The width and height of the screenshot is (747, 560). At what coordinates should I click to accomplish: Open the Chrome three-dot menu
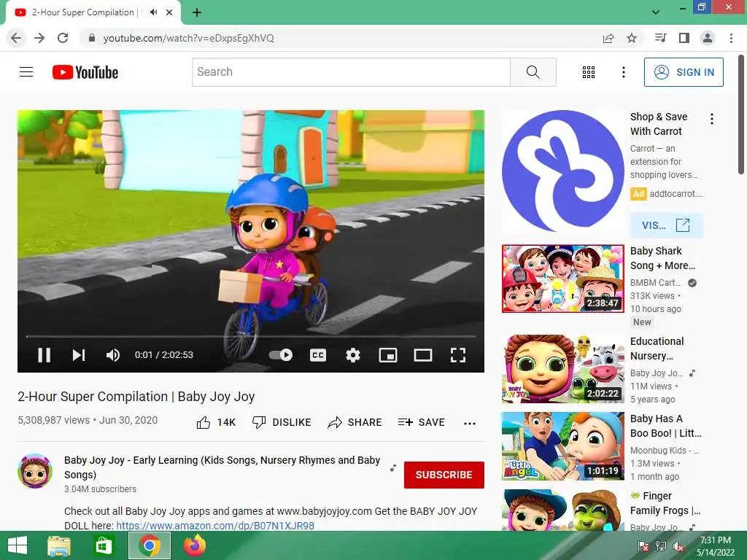coord(731,38)
